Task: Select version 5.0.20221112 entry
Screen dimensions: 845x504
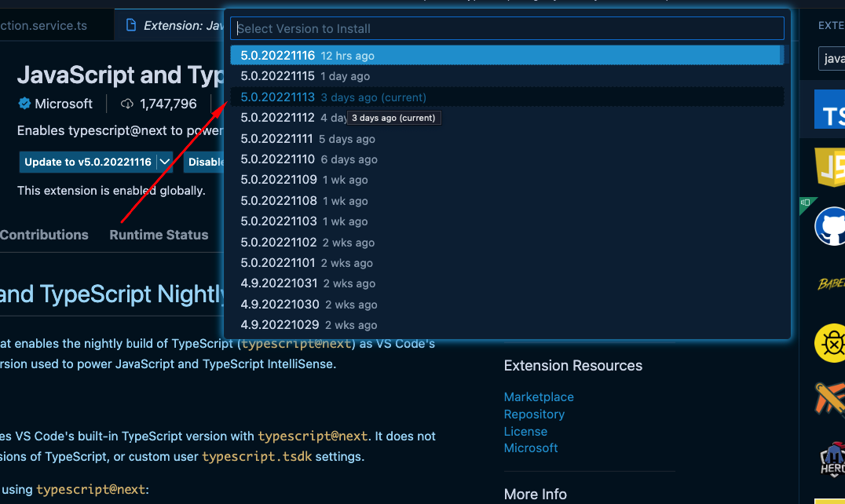Action: tap(507, 118)
